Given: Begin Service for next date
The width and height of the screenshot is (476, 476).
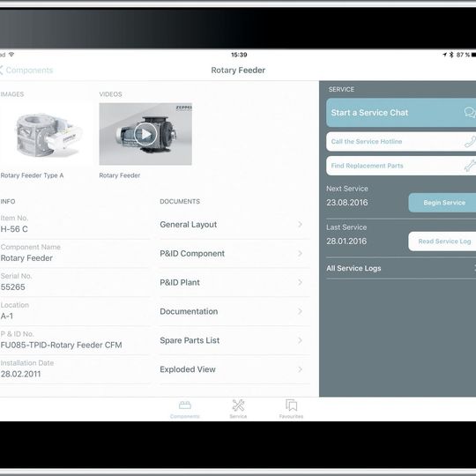Looking at the screenshot, I should 443,203.
